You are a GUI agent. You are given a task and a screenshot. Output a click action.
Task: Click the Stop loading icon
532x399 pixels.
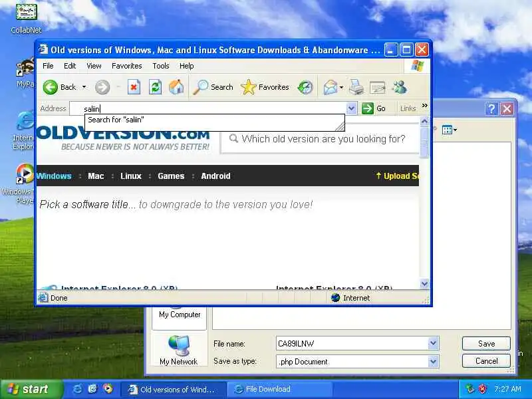coord(134,87)
